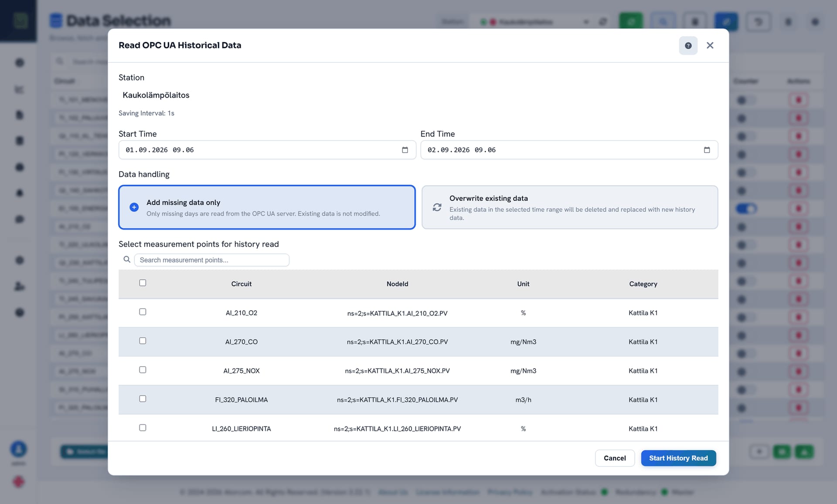837x504 pixels.
Task: Sort by the Category column header
Action: click(643, 284)
